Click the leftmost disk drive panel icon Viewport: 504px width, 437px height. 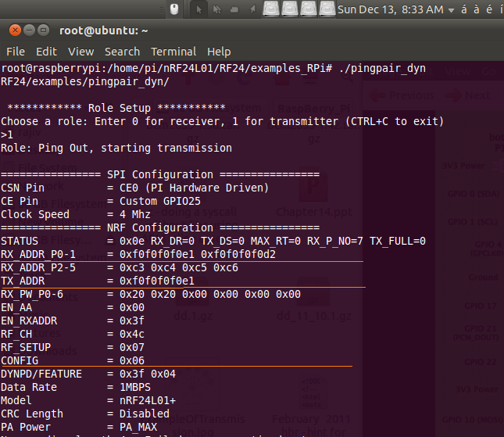point(271,9)
